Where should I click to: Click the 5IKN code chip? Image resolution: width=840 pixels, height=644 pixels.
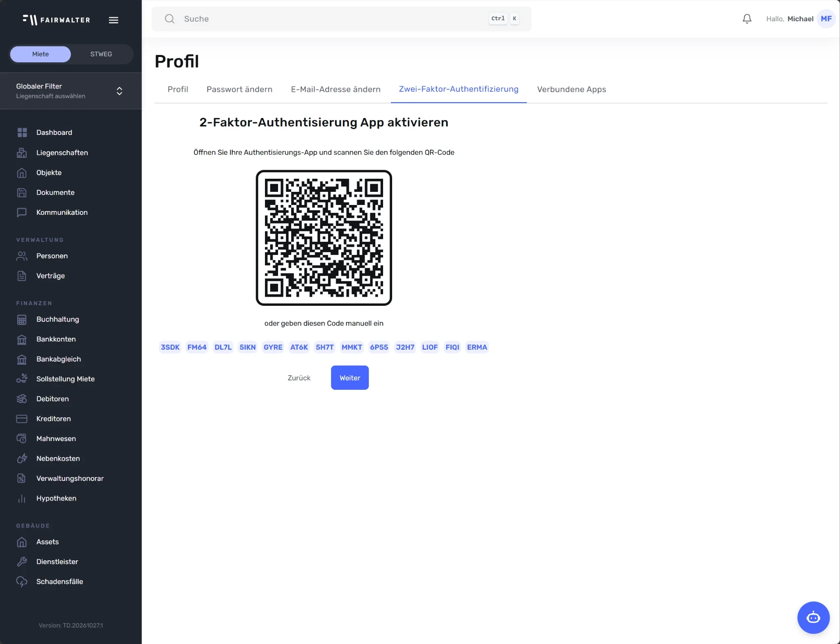(248, 347)
